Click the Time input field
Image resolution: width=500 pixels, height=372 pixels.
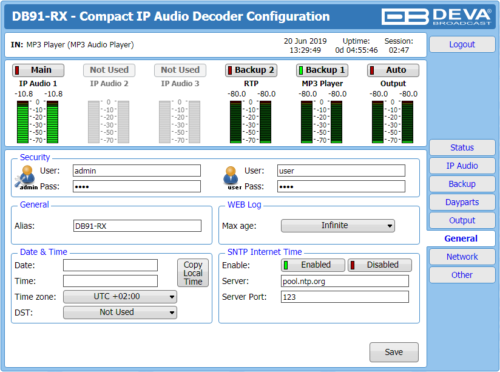click(110, 281)
